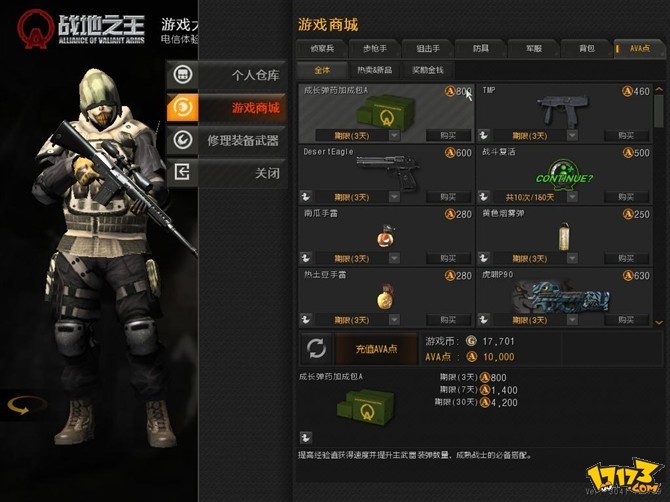Expand the duration dropdown for 成长弹药加成包A

tap(394, 135)
